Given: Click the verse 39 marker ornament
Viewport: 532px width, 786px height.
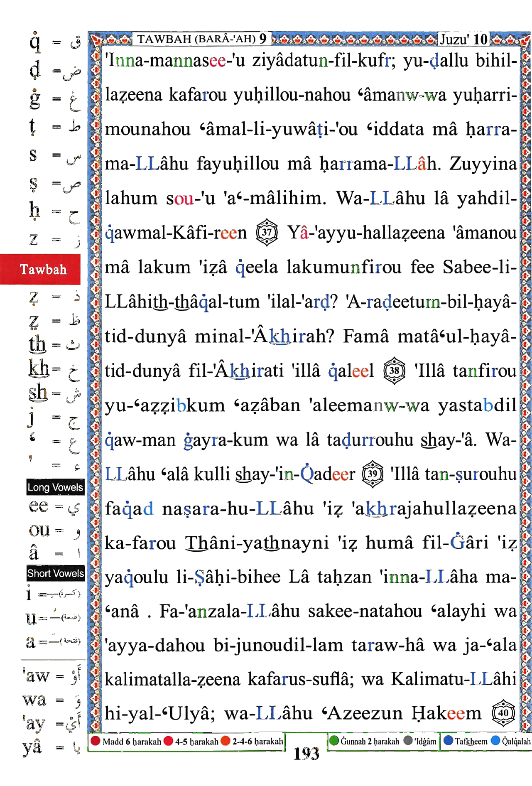Looking at the screenshot, I should tap(373, 474).
